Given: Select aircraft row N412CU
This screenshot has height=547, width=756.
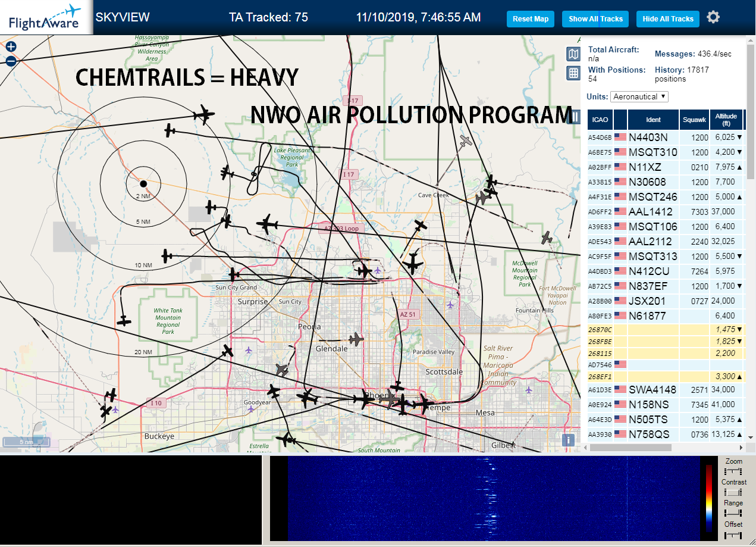Looking at the screenshot, I should click(x=666, y=271).
